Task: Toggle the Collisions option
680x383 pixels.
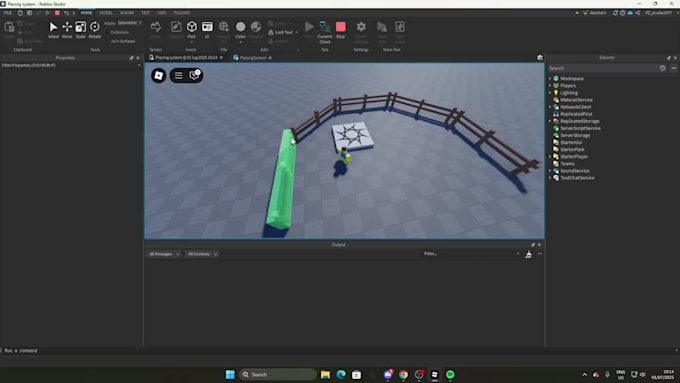Action: (x=119, y=32)
